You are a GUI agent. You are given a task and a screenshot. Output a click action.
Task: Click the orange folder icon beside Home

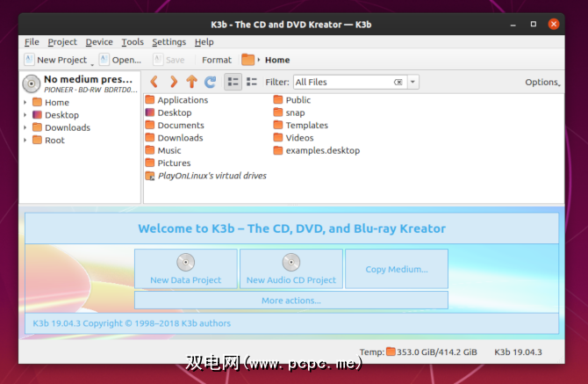pyautogui.click(x=247, y=60)
